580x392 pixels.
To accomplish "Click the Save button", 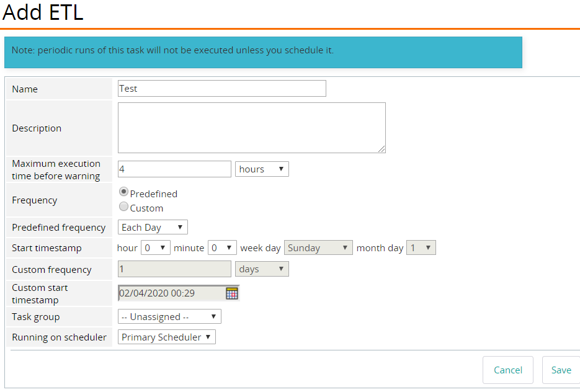I will click(561, 370).
